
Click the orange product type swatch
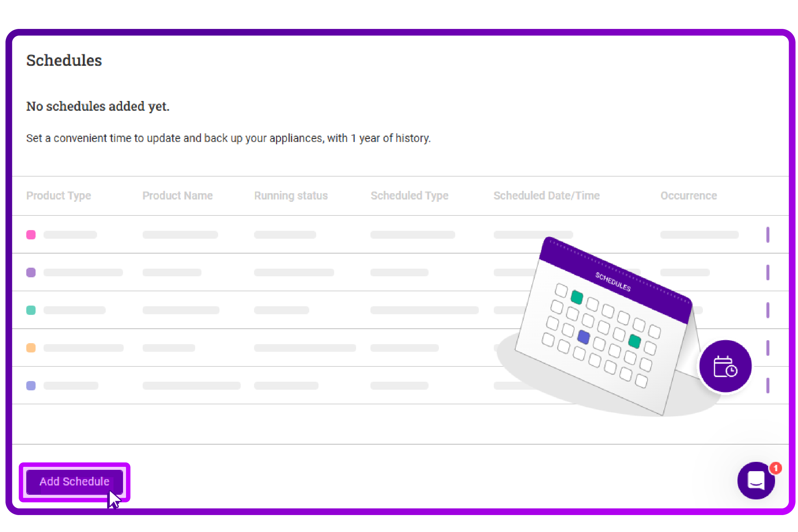[31, 348]
